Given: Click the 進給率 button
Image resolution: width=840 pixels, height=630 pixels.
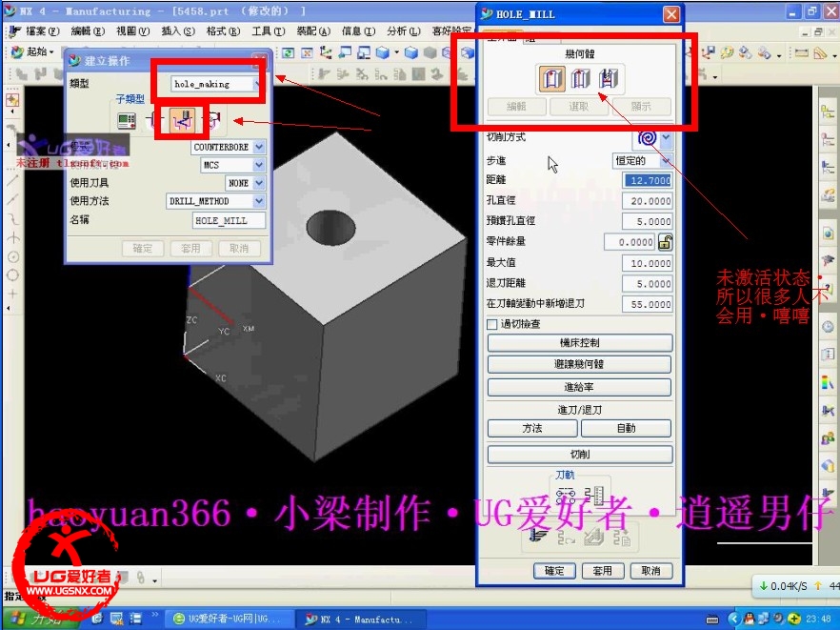Looking at the screenshot, I should click(x=580, y=387).
